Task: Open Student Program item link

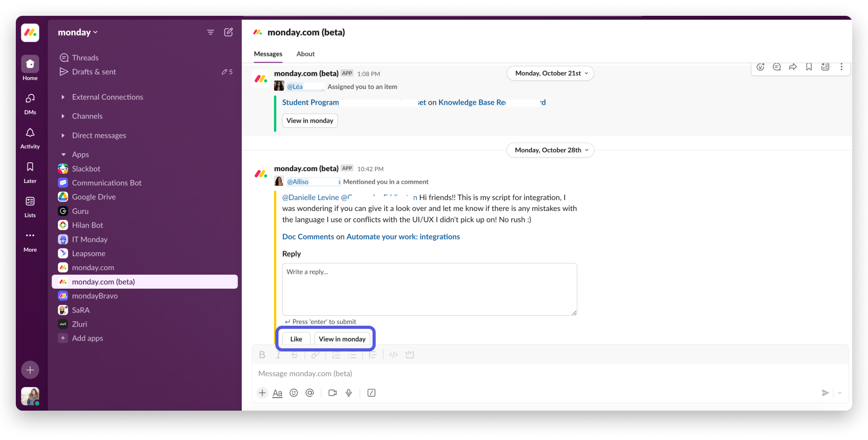Action: tap(310, 103)
